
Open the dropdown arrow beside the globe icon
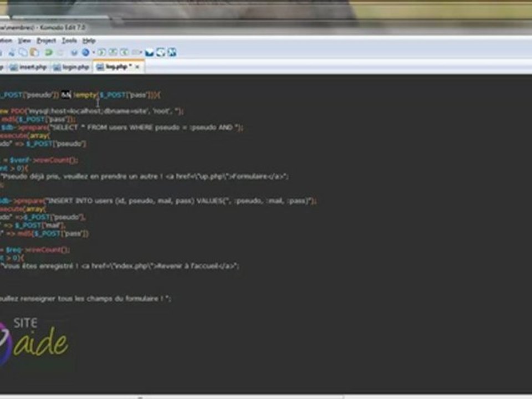[93, 53]
